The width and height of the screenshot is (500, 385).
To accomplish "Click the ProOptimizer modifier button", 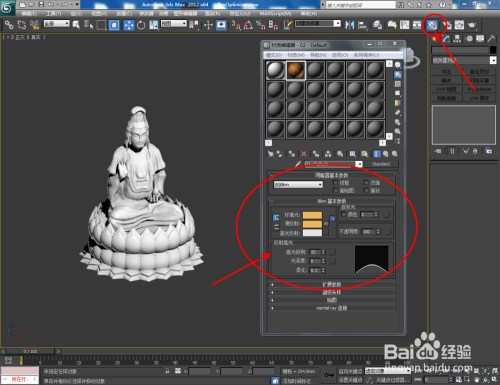I will [x=479, y=89].
